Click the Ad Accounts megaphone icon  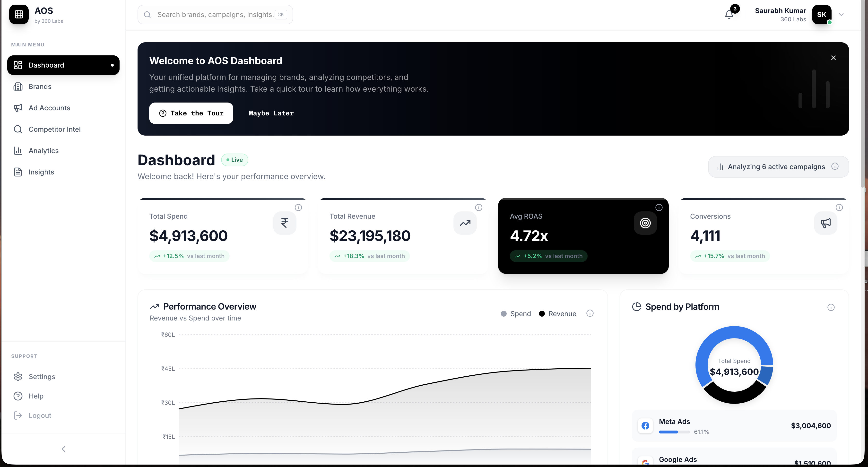18,108
